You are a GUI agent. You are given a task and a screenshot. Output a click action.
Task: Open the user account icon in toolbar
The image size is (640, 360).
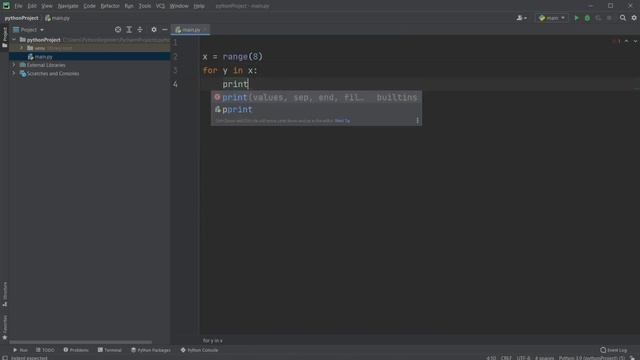point(521,18)
